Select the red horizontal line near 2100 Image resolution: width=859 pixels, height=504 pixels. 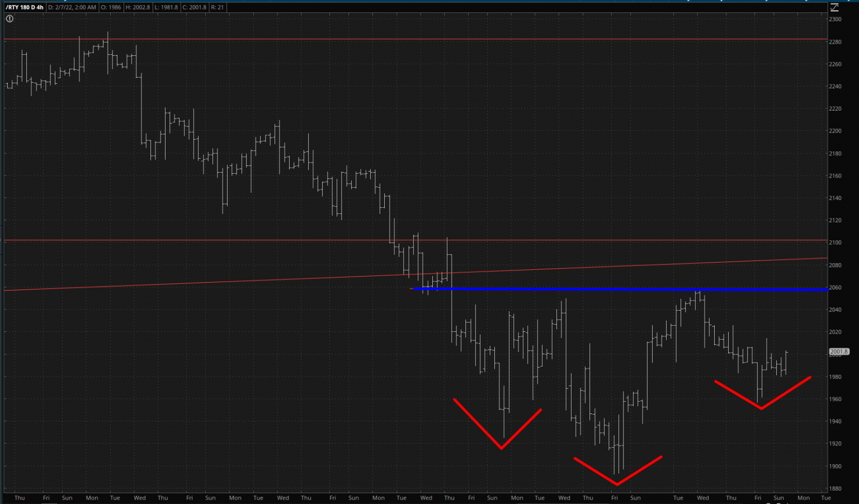coord(416,240)
